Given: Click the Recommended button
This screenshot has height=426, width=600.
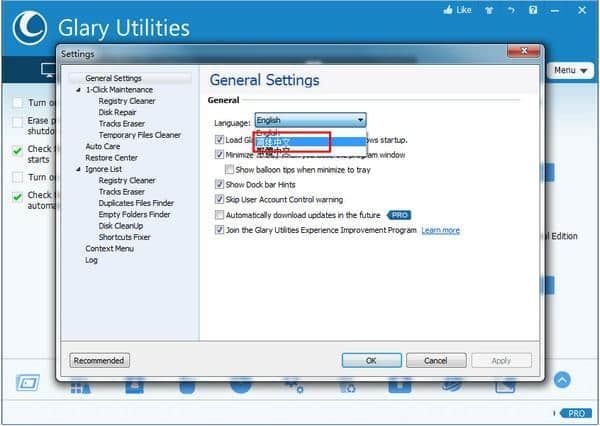Looking at the screenshot, I should (99, 360).
